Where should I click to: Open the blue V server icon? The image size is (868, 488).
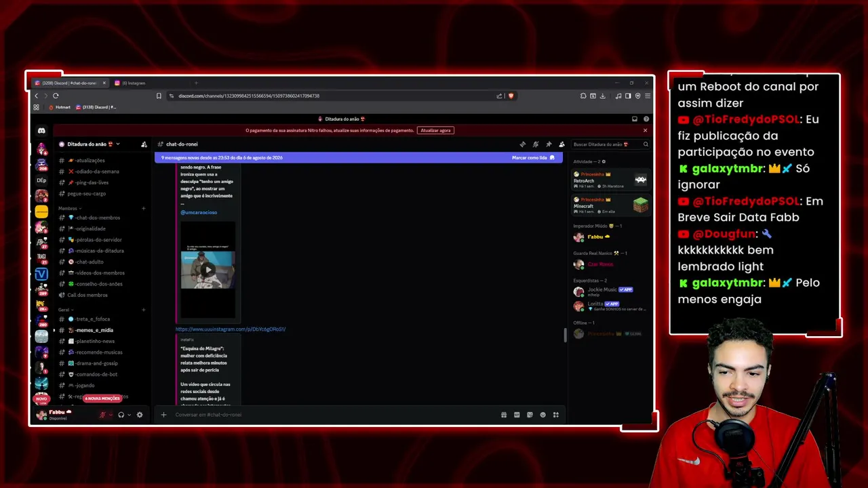pyautogui.click(x=41, y=274)
